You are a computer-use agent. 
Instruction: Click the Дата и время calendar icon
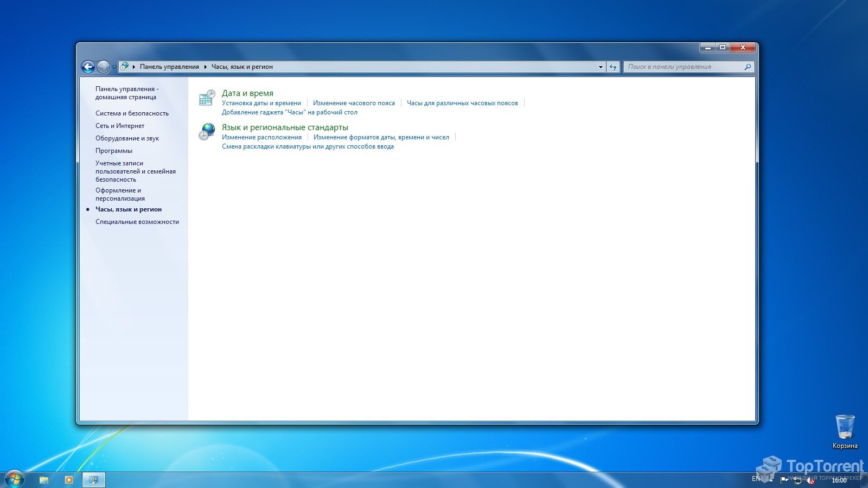click(207, 98)
